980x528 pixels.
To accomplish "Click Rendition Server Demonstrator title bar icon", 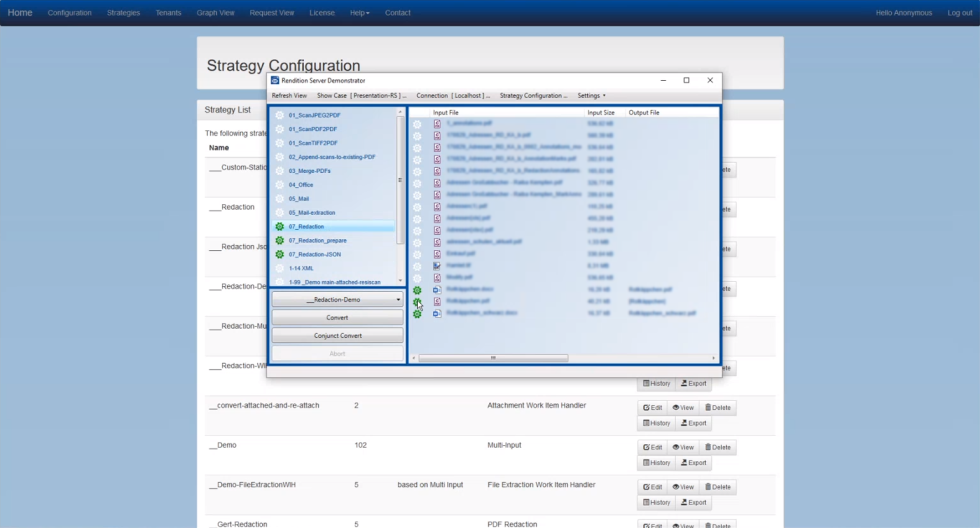I will (x=275, y=80).
